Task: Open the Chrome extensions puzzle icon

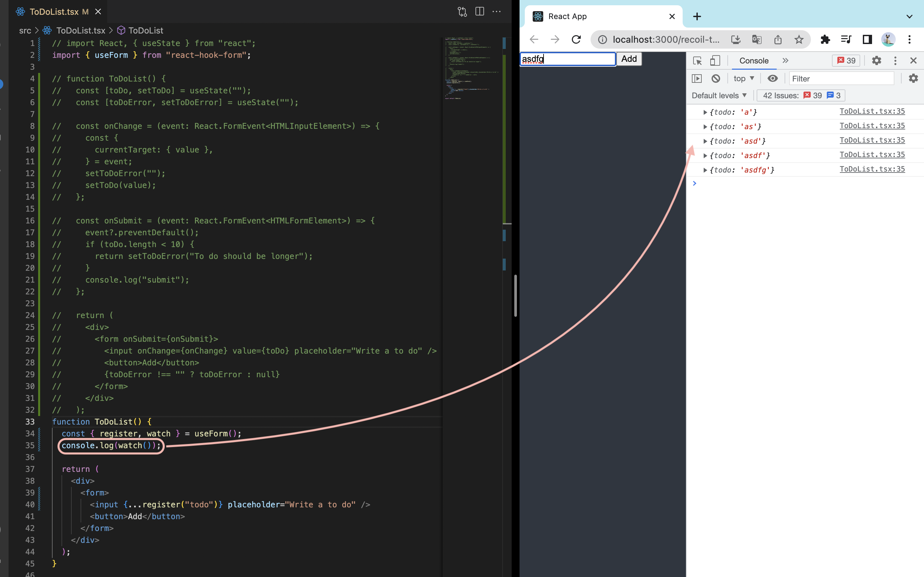Action: pyautogui.click(x=825, y=39)
